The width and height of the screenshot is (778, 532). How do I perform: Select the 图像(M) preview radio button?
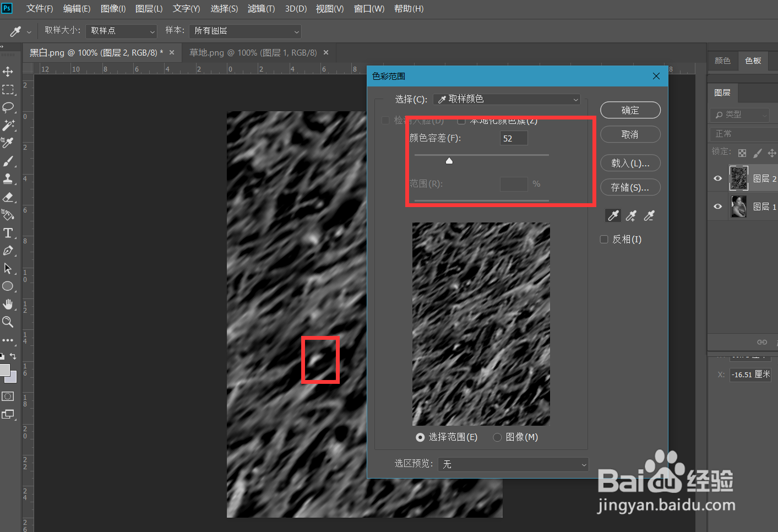pyautogui.click(x=497, y=437)
